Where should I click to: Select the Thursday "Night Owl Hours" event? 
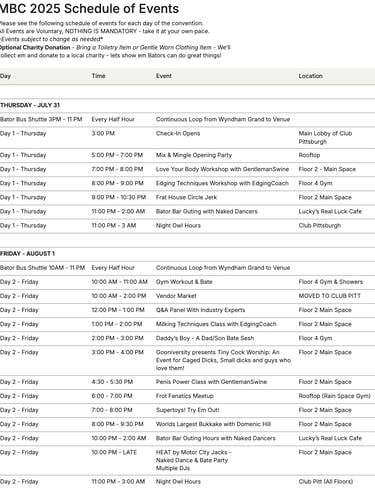[x=178, y=225]
